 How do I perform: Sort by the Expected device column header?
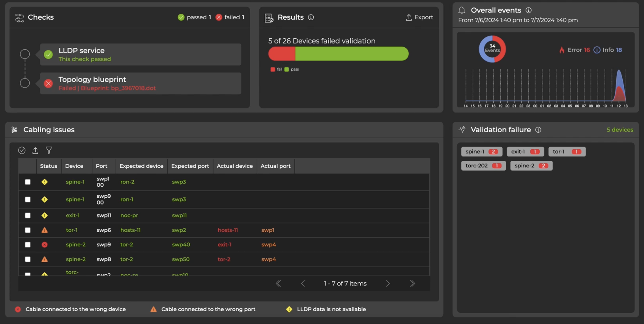(x=141, y=166)
